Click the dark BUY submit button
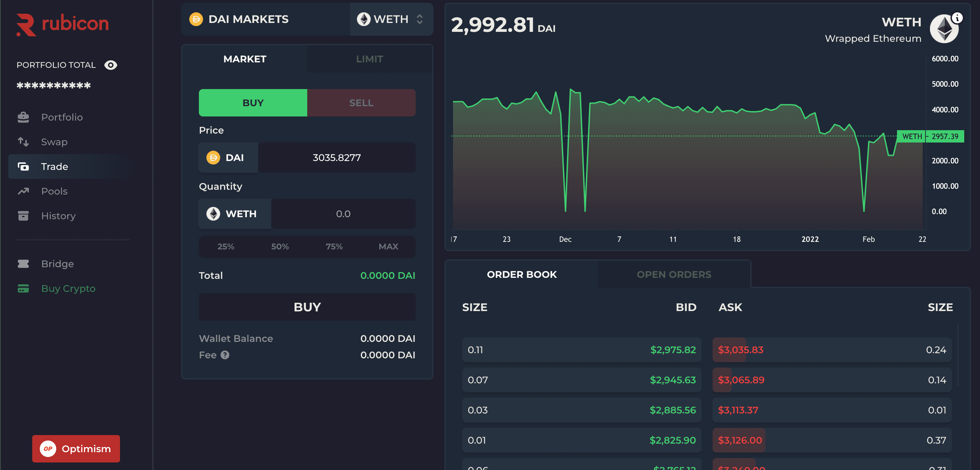 tap(307, 307)
